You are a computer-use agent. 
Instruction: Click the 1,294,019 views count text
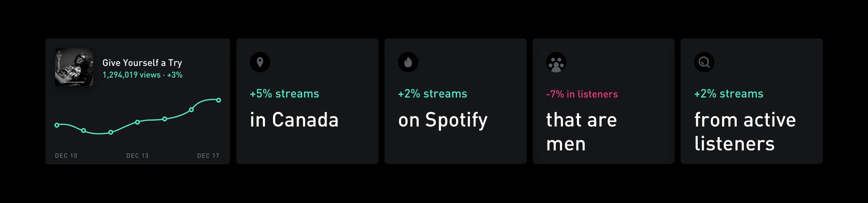[132, 75]
